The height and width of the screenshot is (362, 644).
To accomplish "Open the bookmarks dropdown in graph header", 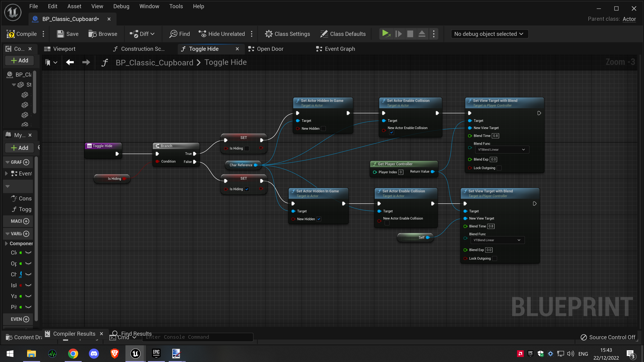I will (51, 62).
